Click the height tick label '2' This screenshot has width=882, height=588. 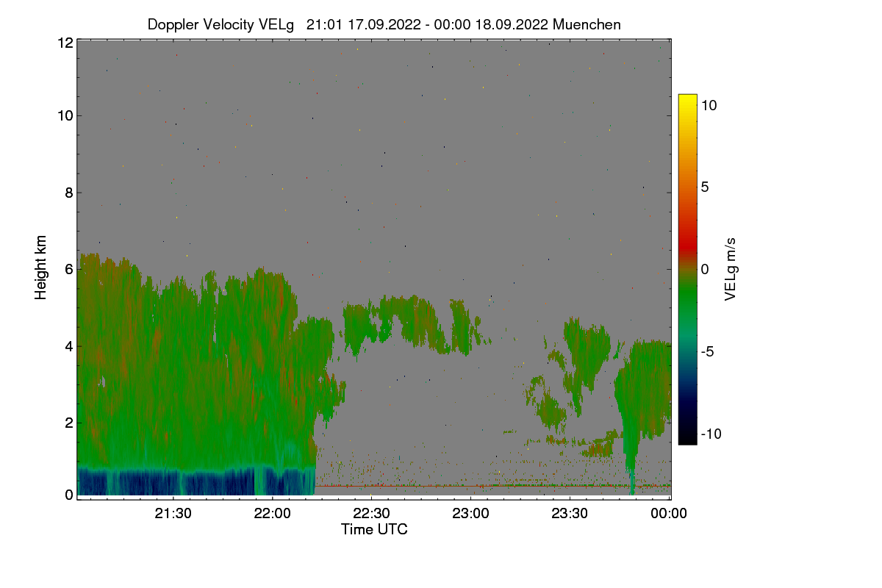coord(69,423)
